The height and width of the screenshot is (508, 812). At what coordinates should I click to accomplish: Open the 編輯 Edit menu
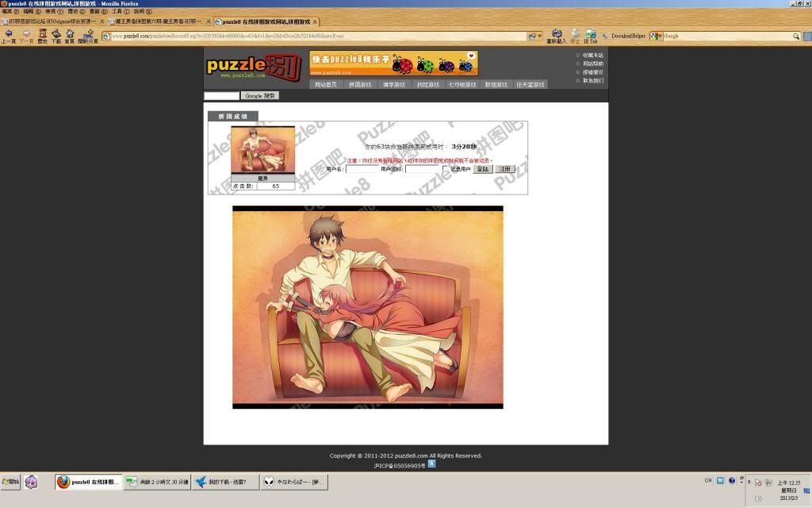[x=32, y=11]
